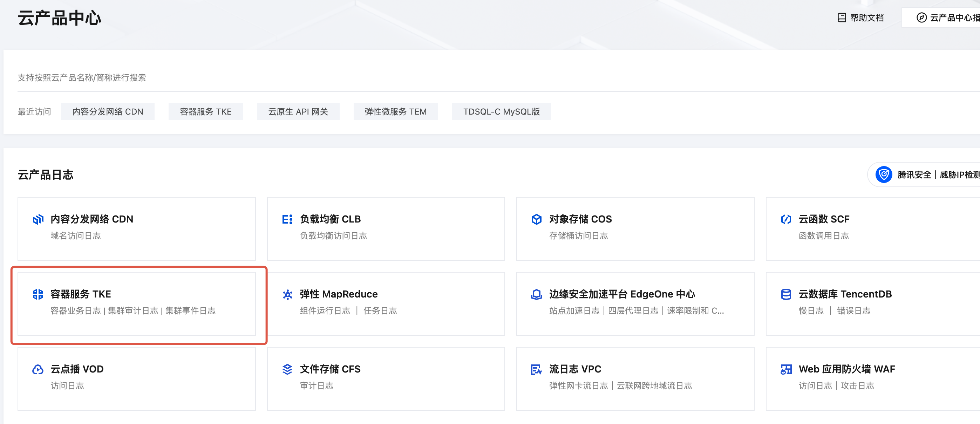
Task: Open 边缘安全加速平台 EdgeOne 中心 card title
Action: [622, 294]
